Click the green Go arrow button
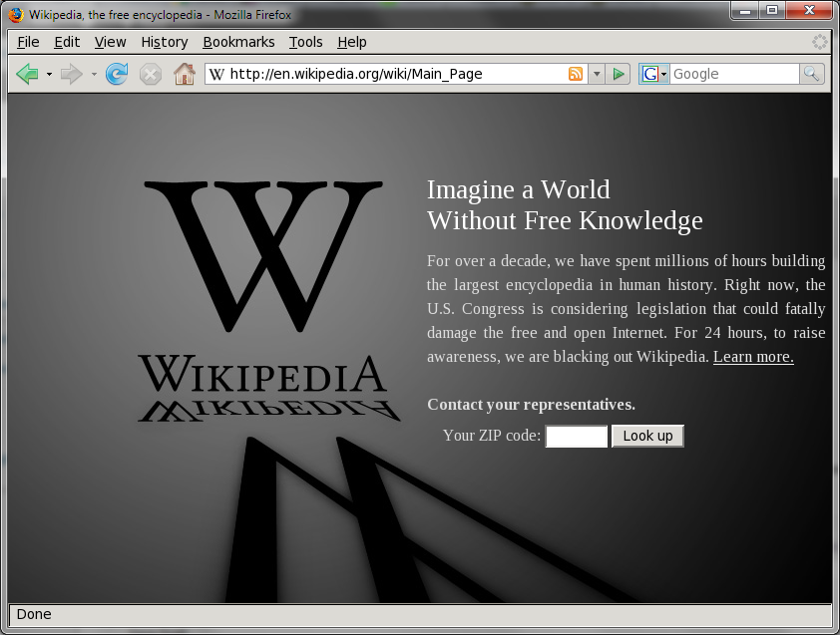Viewport: 840px width, 635px height. 618,74
